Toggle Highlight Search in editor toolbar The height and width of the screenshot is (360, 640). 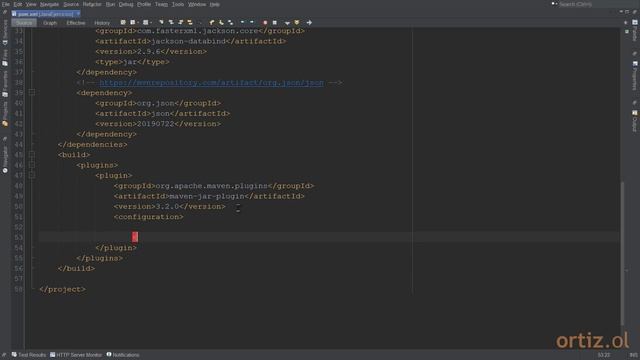point(190,22)
